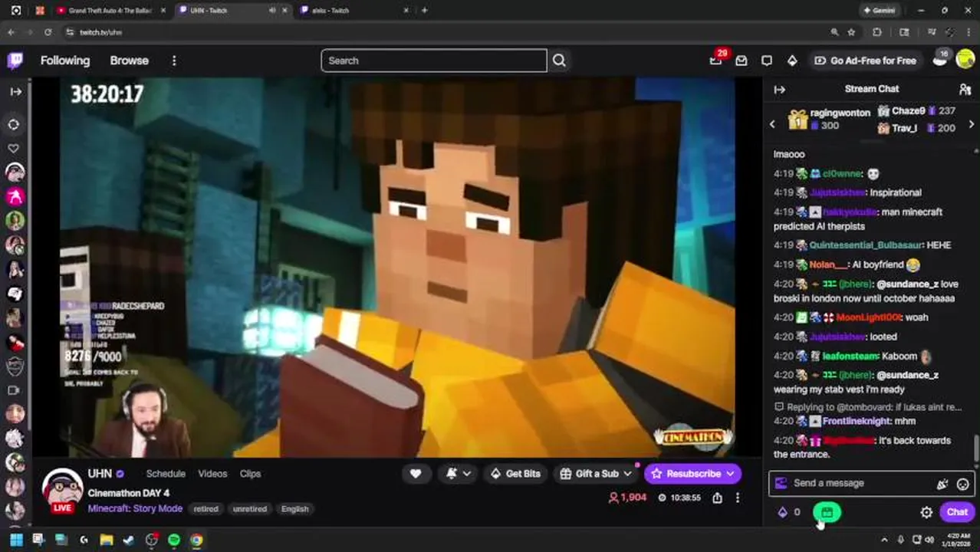The image size is (980, 552).
Task: Show next gift leaderboard entry
Action: [972, 123]
